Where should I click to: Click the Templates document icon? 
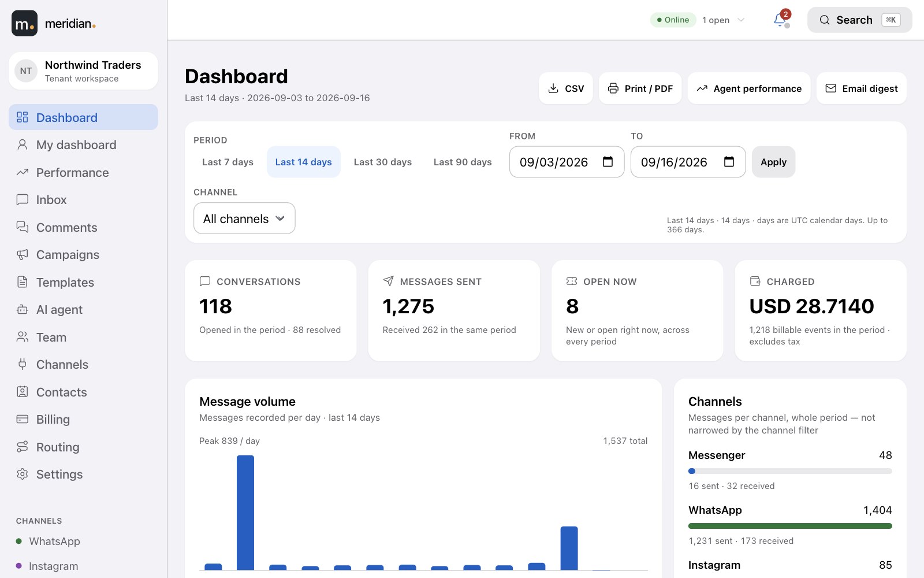click(23, 282)
